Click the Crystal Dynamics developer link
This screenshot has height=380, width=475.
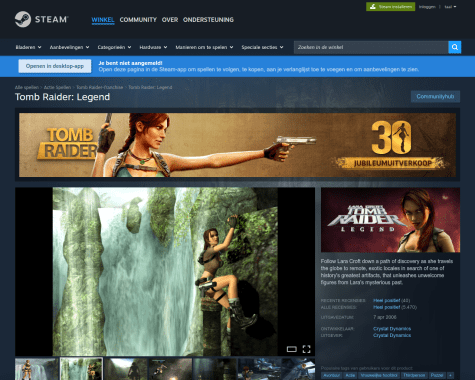click(392, 329)
